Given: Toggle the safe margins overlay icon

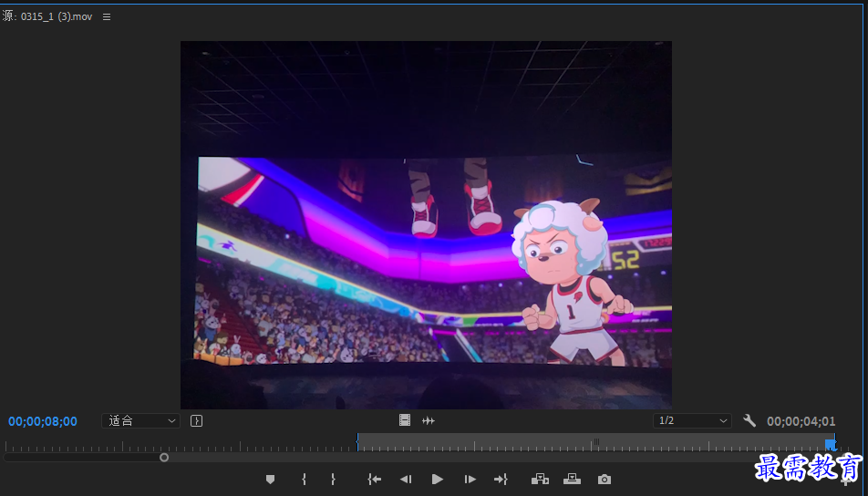Looking at the screenshot, I should (197, 420).
